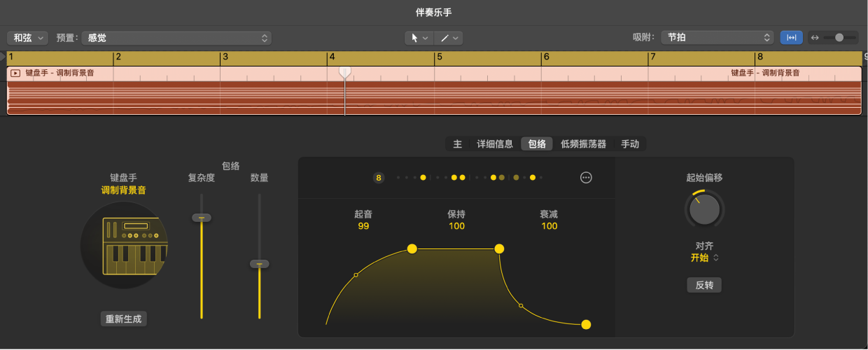The width and height of the screenshot is (868, 350).
Task: Toggle the blue catch playhead button
Action: point(791,38)
